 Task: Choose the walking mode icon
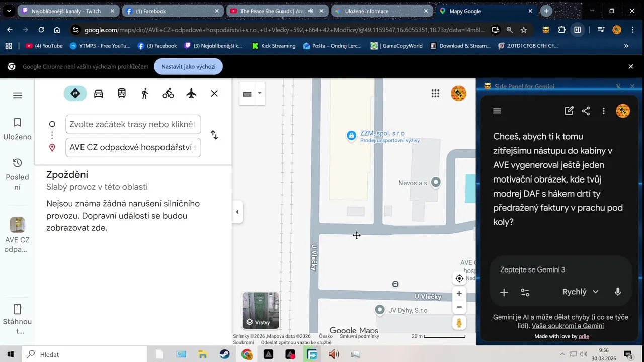[145, 94]
